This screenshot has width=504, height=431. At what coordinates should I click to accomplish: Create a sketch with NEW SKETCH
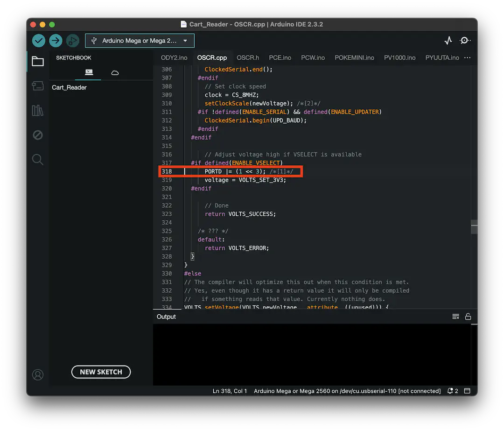(x=101, y=372)
